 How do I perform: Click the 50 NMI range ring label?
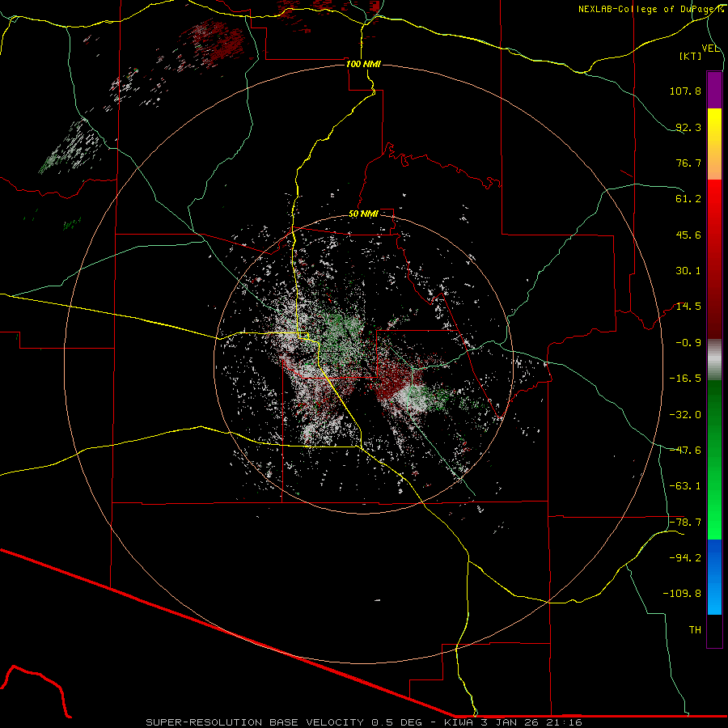pyautogui.click(x=363, y=214)
